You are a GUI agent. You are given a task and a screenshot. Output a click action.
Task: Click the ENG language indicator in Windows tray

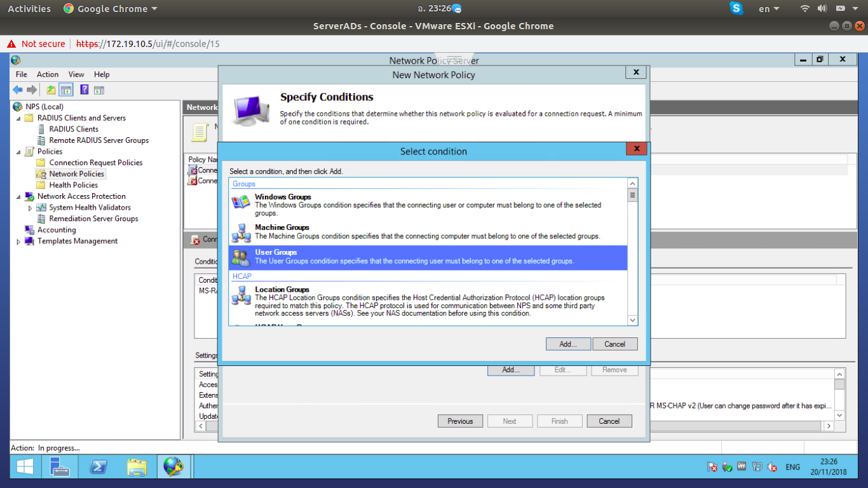pos(793,467)
